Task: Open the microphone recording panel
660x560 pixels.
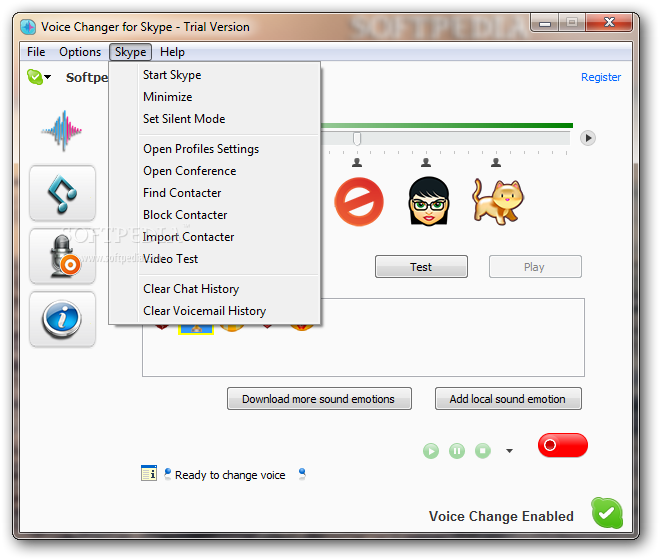Action: 62,256
